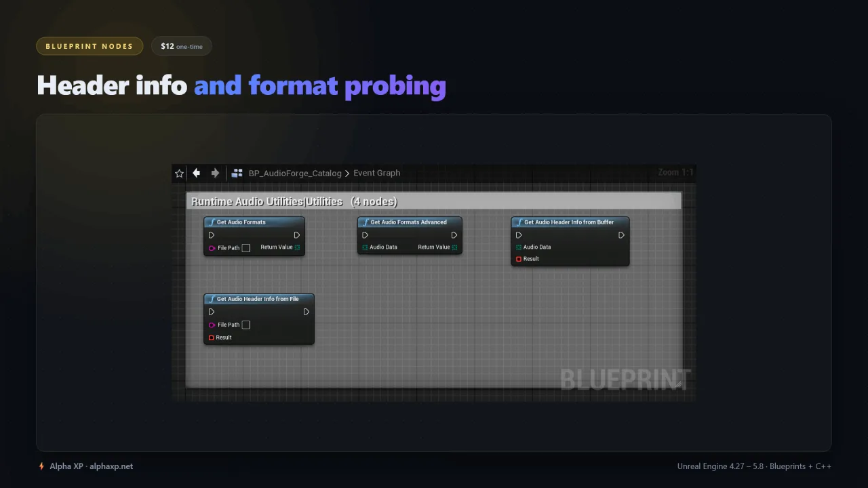This screenshot has width=868, height=488.
Task: Select Get Audio Header Info from Buffer title
Action: 569,222
